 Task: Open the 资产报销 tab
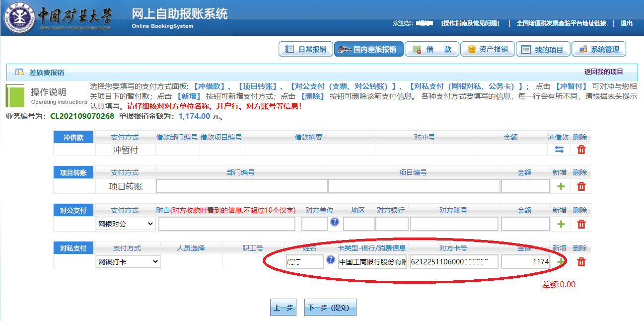coord(487,49)
